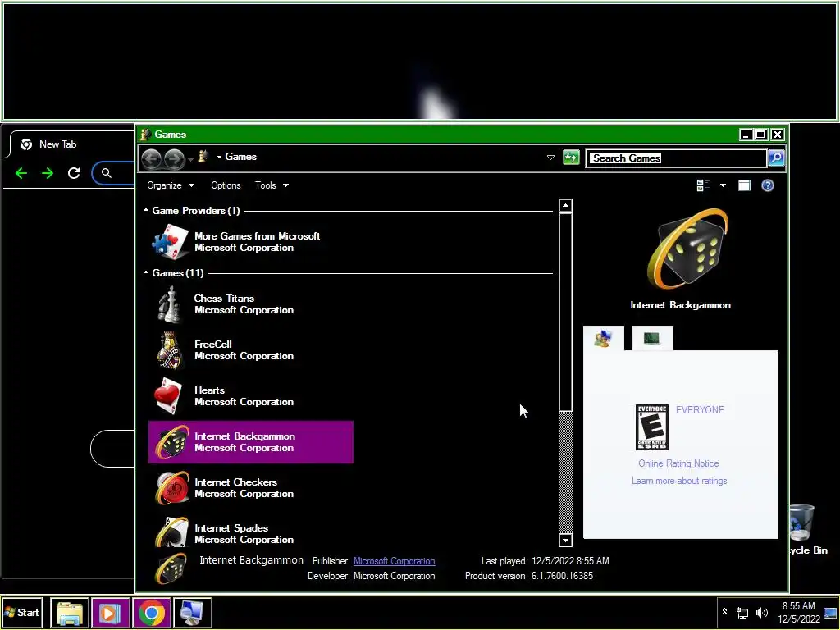Collapse the Games (11) group
This screenshot has height=630, width=840.
pyautogui.click(x=146, y=272)
